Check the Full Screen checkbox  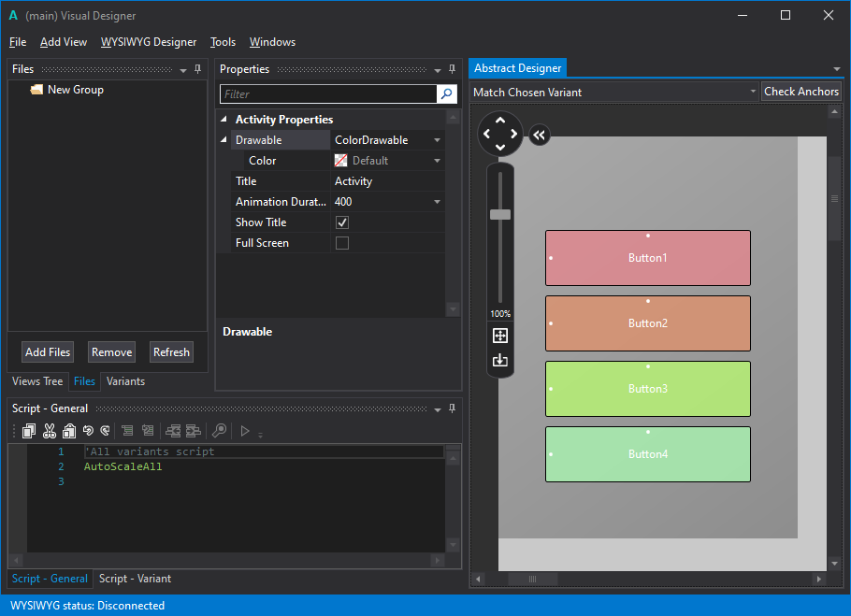pos(341,242)
